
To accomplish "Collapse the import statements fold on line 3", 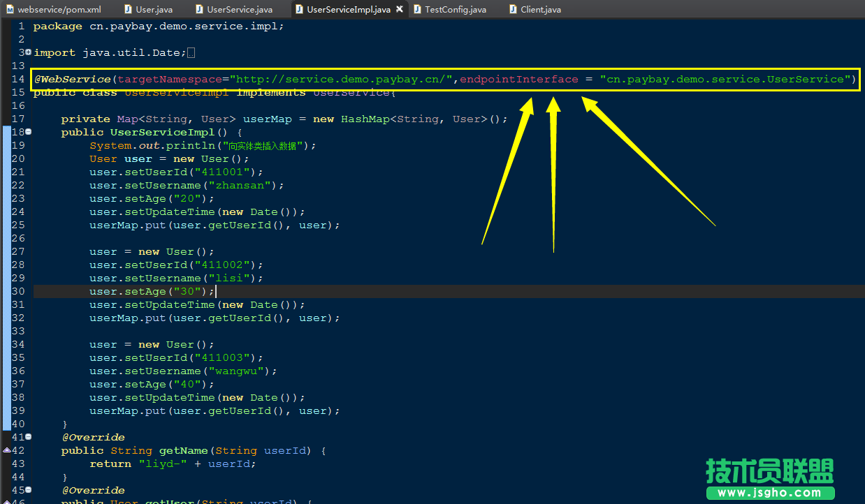I will (27, 52).
